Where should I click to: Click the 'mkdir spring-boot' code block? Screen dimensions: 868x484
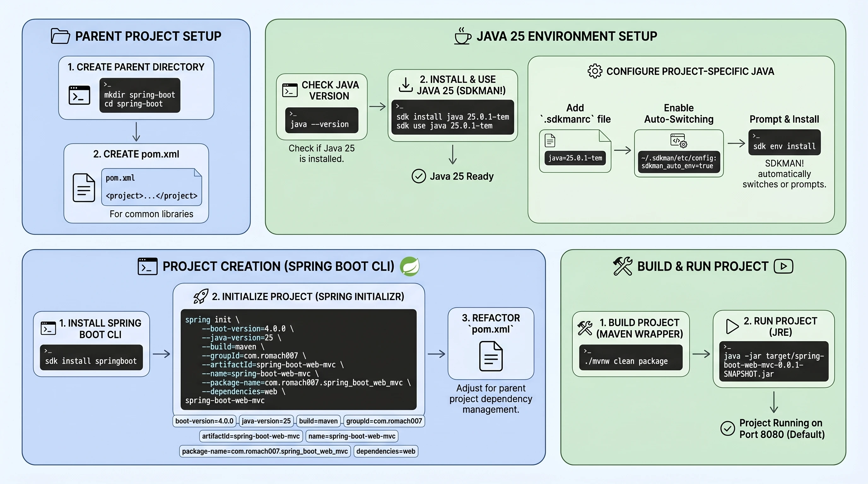140,95
